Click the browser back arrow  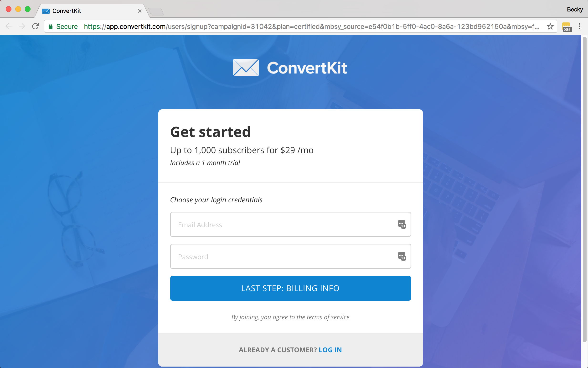click(9, 26)
